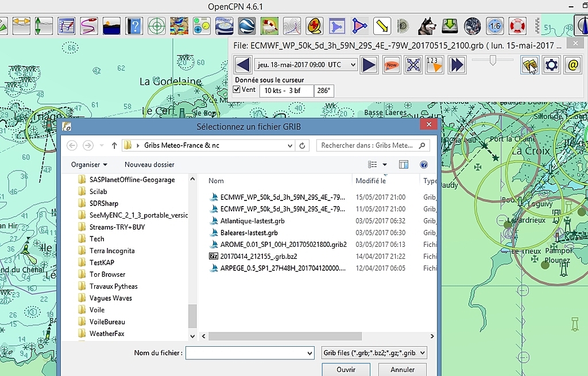Toggle the windsock GRIB plugin icon

click(x=269, y=26)
